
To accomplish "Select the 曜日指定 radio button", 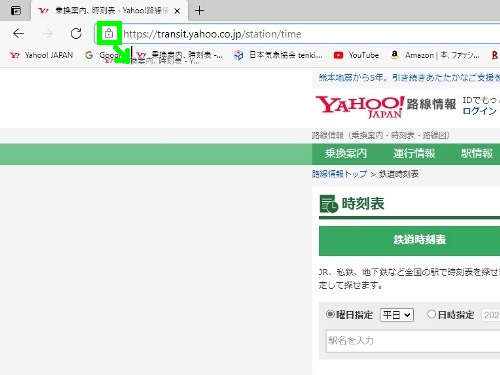I will (x=330, y=314).
